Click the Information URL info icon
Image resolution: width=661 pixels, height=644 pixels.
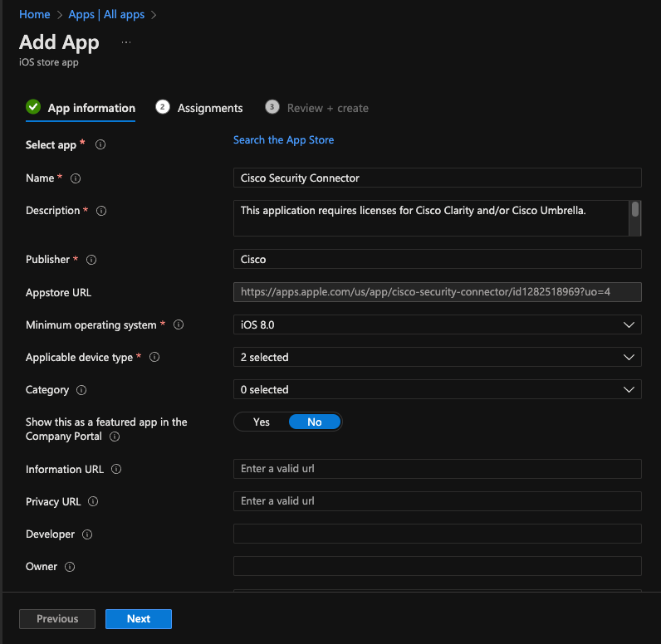pyautogui.click(x=116, y=470)
